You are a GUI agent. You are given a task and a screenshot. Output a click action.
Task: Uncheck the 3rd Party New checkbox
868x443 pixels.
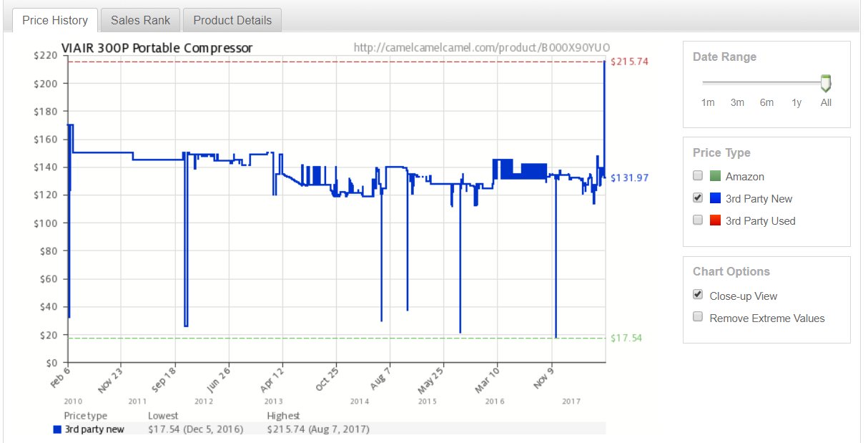coord(698,198)
